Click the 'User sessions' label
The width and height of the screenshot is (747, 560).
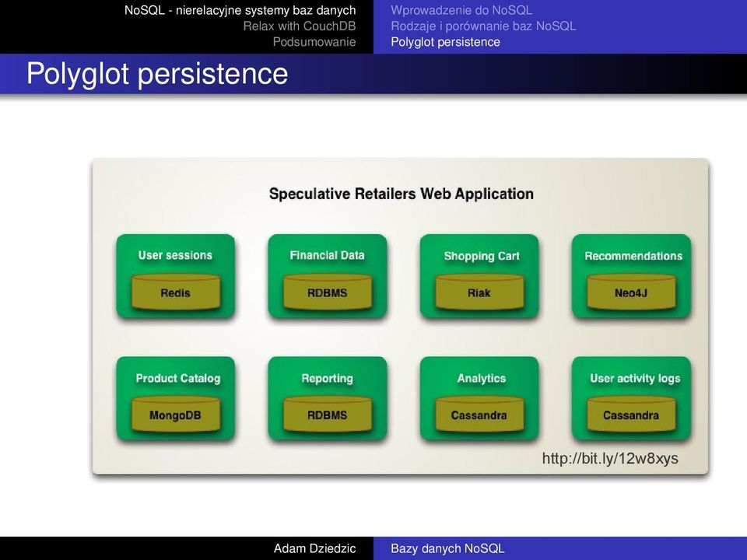tap(175, 255)
